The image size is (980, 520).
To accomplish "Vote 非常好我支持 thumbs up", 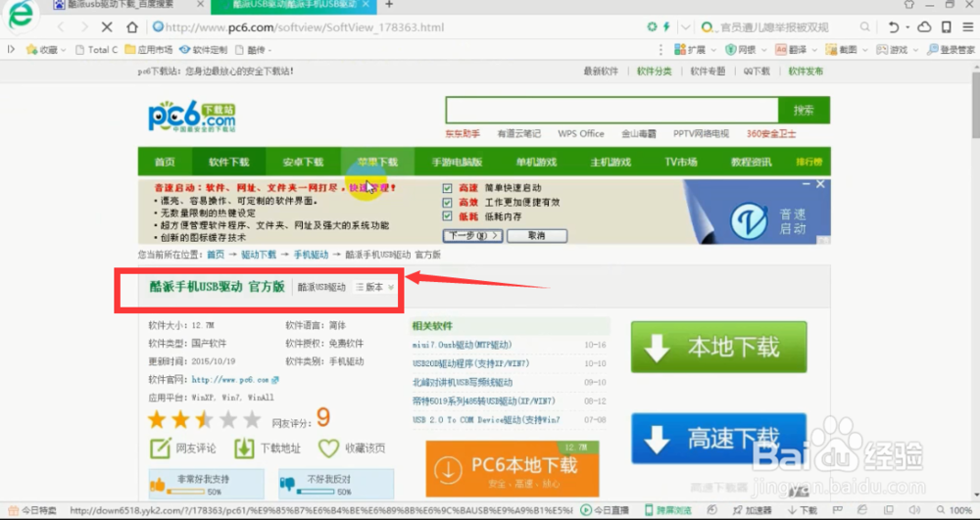I will tap(206, 485).
